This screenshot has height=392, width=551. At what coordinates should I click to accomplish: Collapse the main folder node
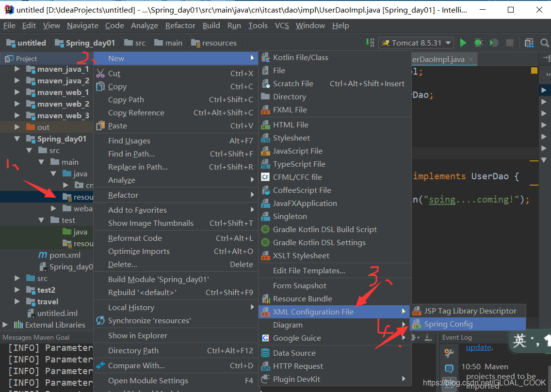point(41,162)
